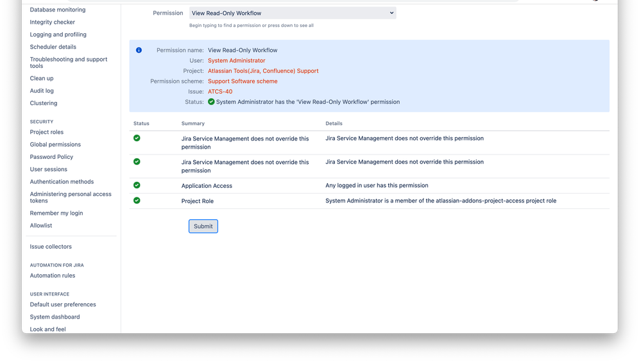Open System dashboard settings
Screen dimensions: 641x364
(x=55, y=317)
